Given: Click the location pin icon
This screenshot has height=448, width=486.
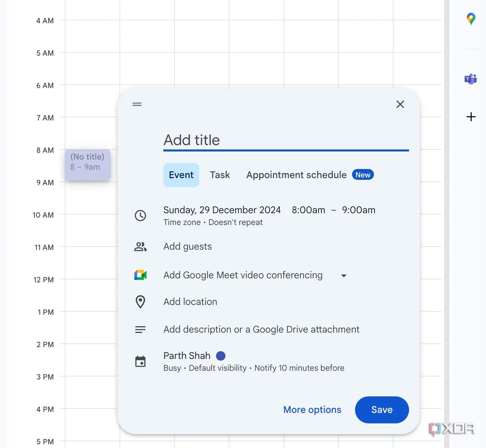Looking at the screenshot, I should click(x=140, y=302).
